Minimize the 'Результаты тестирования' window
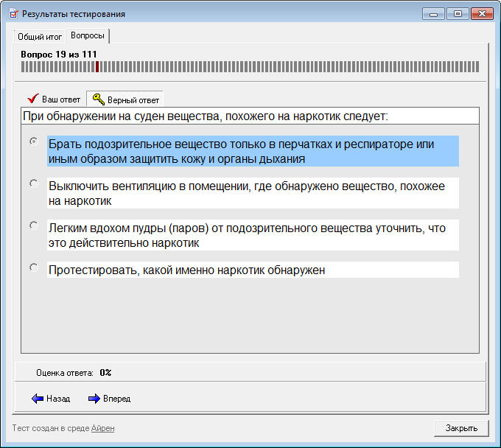 [434, 13]
